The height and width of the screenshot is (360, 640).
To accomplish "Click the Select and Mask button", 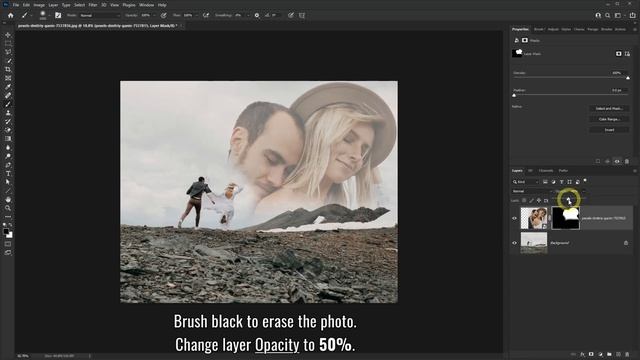I will point(609,109).
